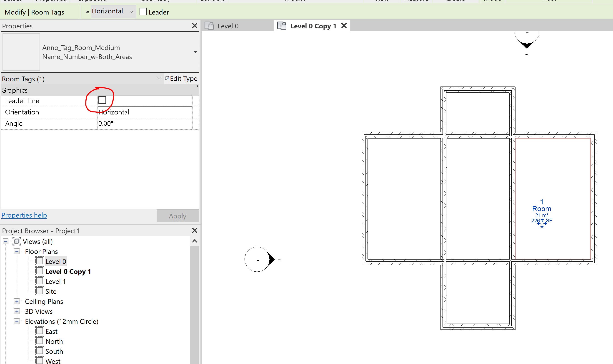
Task: Click Project Browser scroll up arrow
Action: [x=194, y=241]
